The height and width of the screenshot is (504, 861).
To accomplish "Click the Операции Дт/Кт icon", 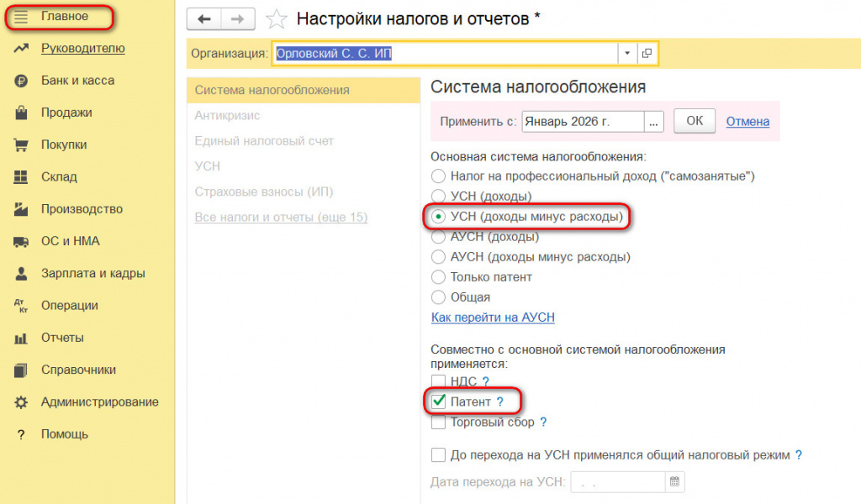I will pos(21,306).
